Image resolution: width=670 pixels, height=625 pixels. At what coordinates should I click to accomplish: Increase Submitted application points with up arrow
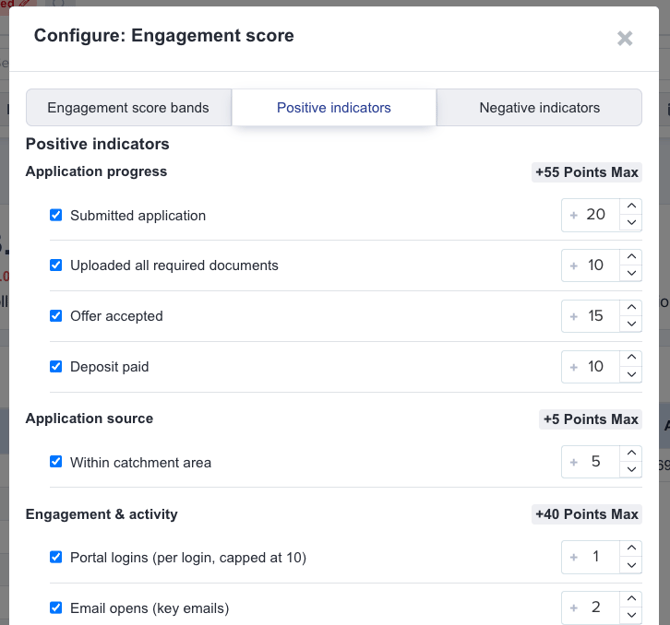[x=631, y=206]
